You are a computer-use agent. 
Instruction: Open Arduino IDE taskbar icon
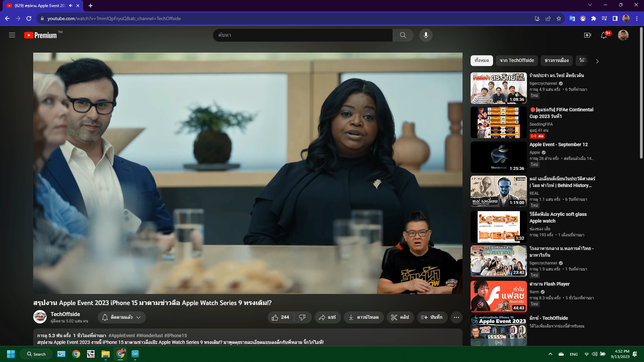pyautogui.click(x=135, y=354)
